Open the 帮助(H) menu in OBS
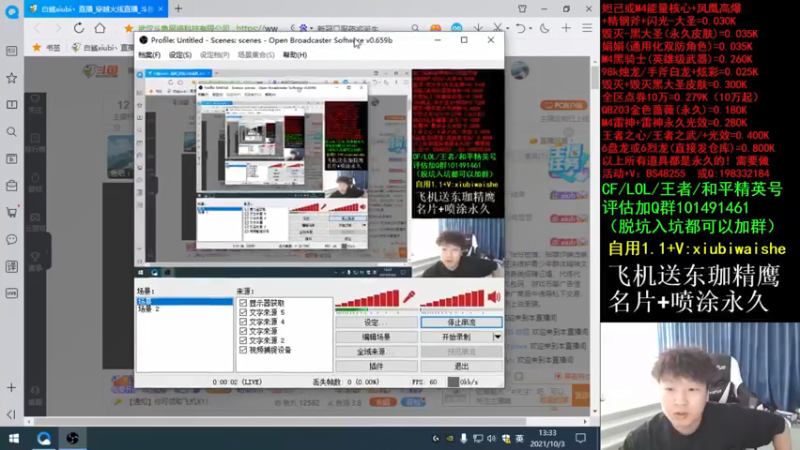Screen dimensions: 800x450 [x=295, y=55]
